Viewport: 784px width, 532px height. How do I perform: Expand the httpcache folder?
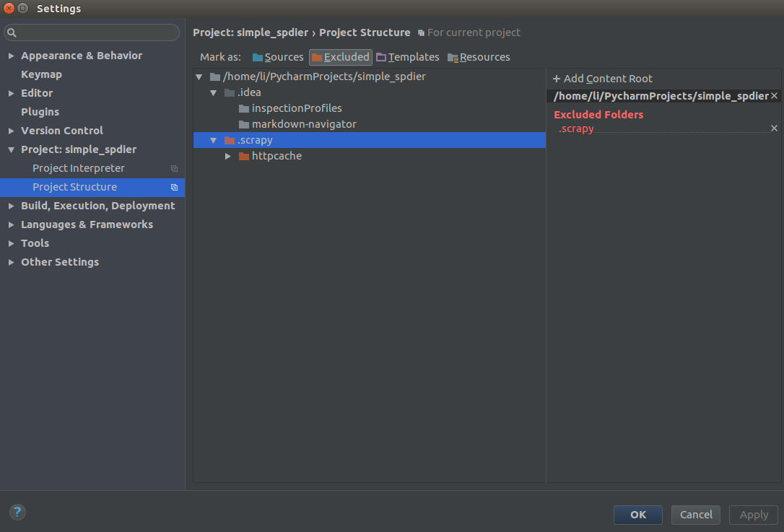point(228,156)
